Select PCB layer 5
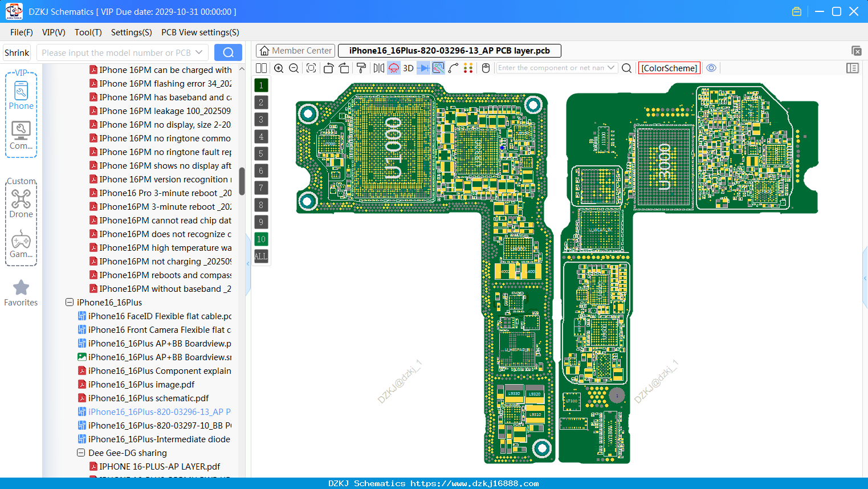This screenshot has height=489, width=868. (x=261, y=154)
